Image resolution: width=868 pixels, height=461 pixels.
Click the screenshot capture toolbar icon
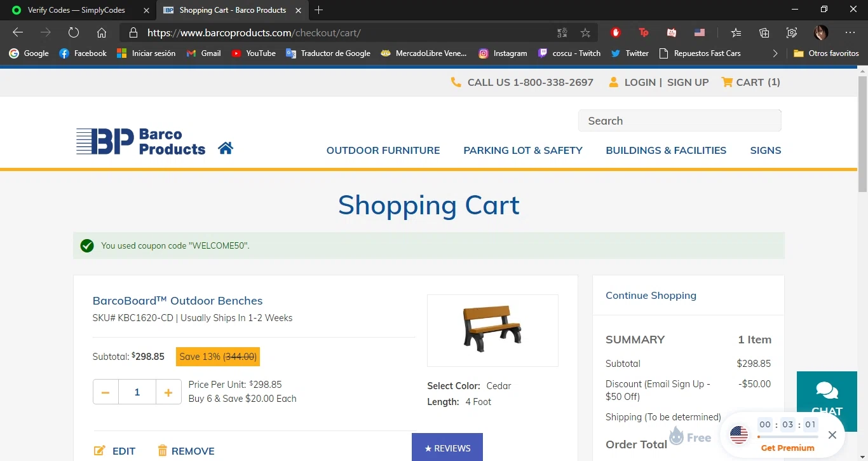[792, 32]
